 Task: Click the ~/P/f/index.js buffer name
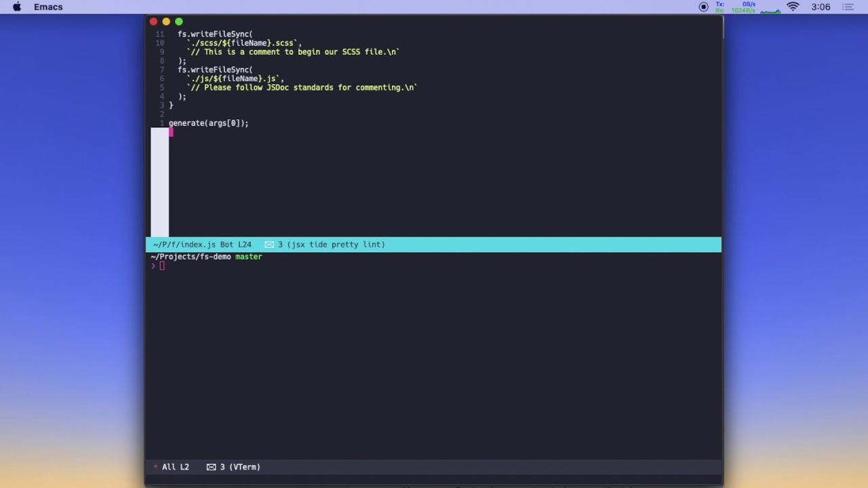click(184, 245)
